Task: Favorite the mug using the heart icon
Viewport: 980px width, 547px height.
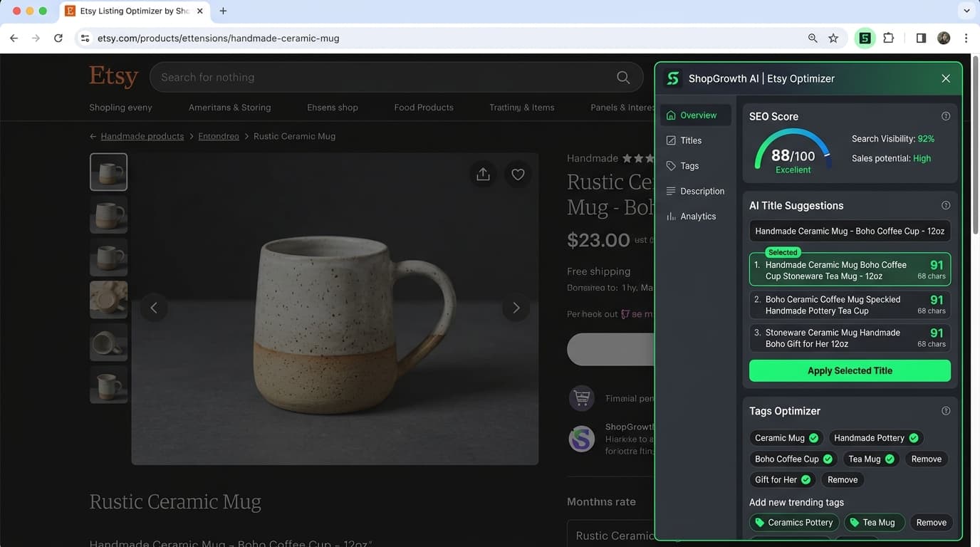Action: [518, 174]
